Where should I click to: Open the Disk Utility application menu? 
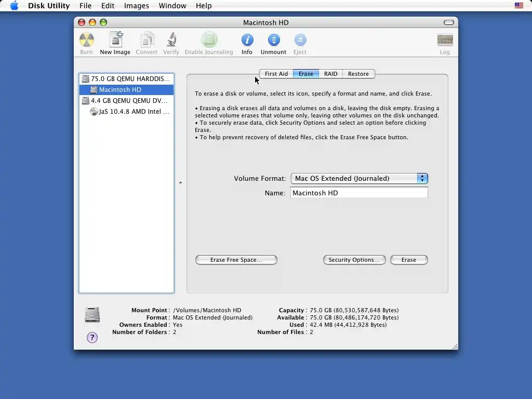pyautogui.click(x=49, y=5)
